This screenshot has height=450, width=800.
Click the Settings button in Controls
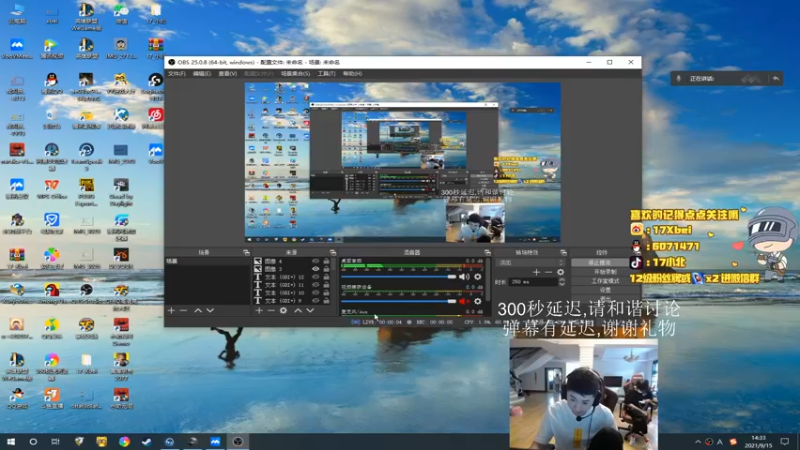click(x=605, y=290)
